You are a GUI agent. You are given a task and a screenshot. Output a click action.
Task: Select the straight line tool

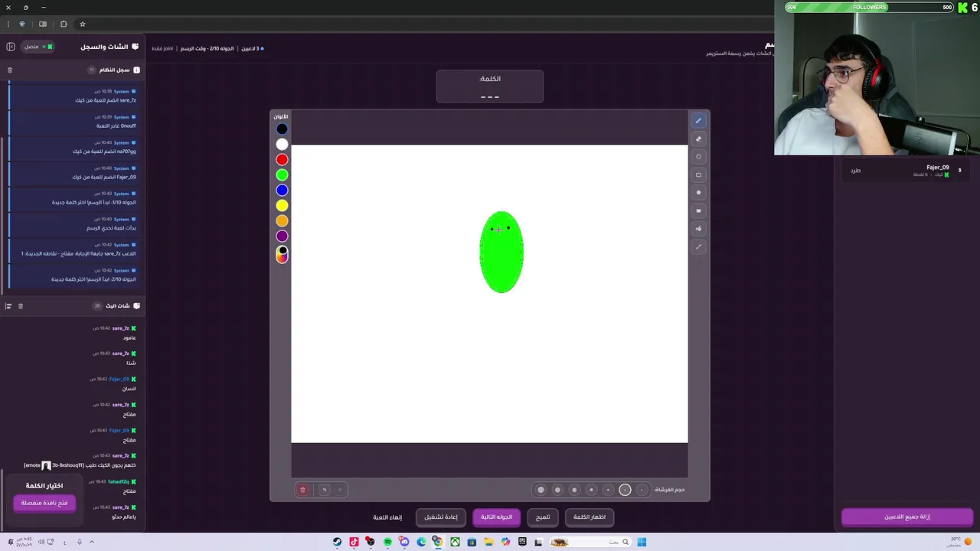(x=698, y=246)
